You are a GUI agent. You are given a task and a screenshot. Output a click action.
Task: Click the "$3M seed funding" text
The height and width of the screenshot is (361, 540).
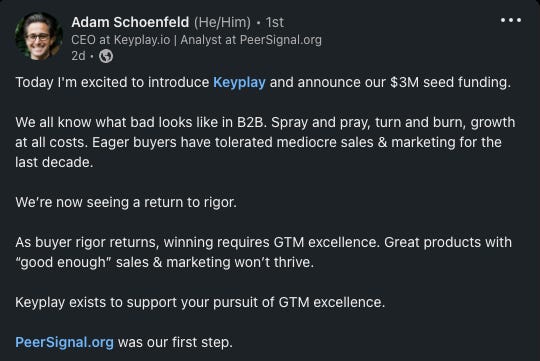(x=450, y=82)
